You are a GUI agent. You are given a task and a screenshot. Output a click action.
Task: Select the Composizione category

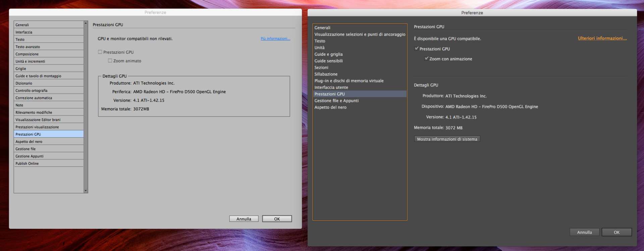pos(49,54)
